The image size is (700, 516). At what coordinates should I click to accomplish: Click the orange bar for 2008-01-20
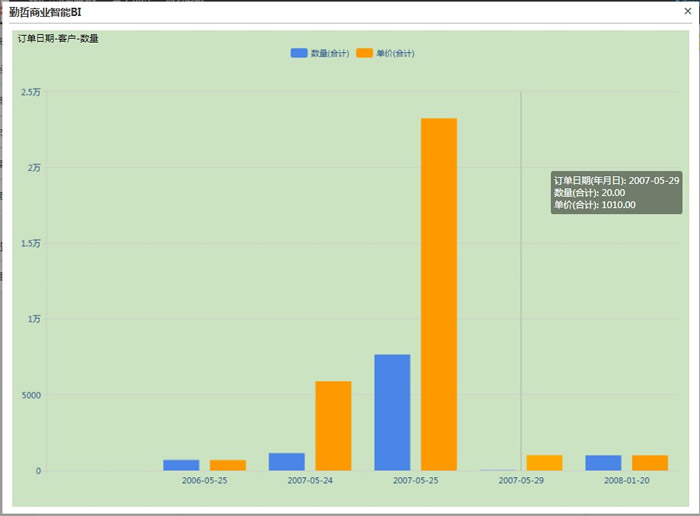pyautogui.click(x=650, y=463)
